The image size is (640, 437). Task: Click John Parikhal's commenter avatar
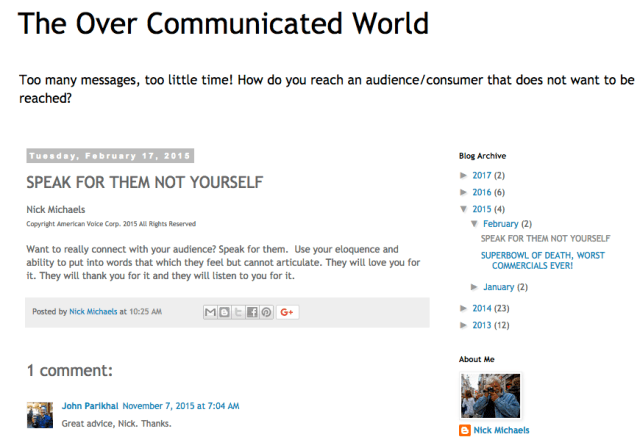coord(40,414)
